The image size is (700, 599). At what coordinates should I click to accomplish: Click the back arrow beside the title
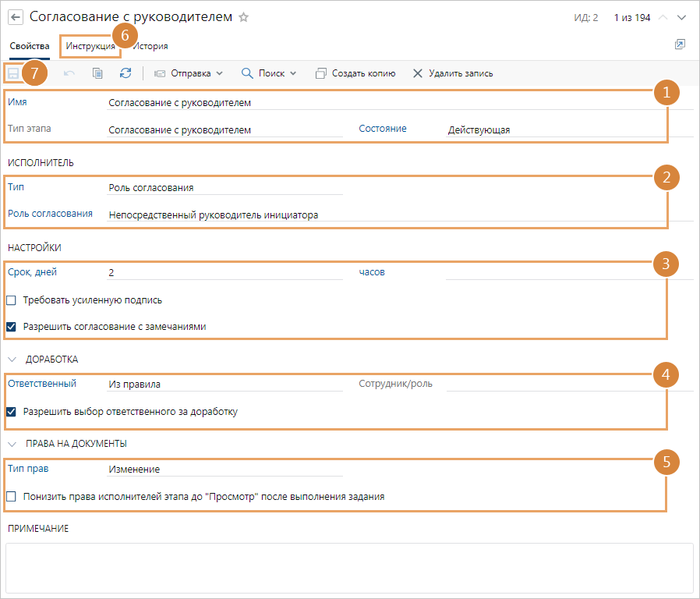(x=16, y=17)
